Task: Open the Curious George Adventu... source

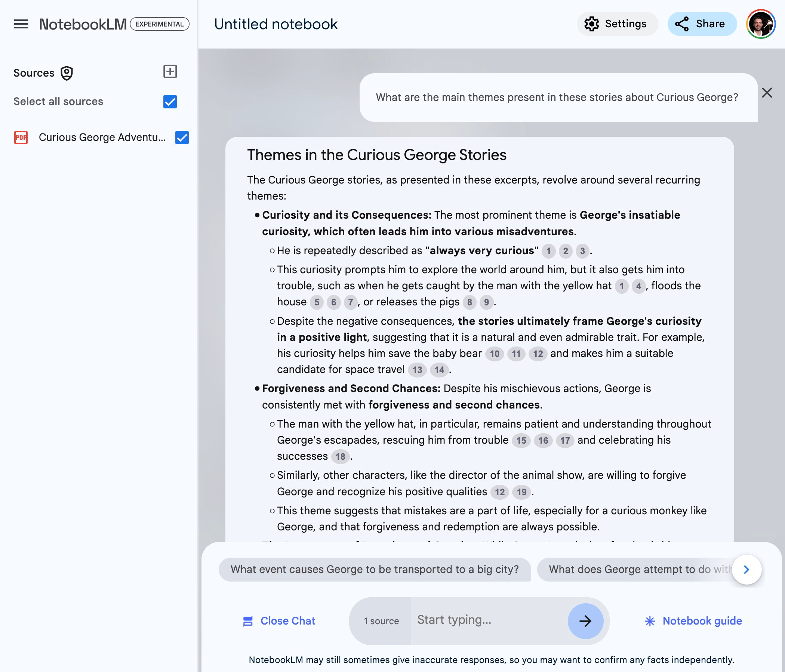Action: click(102, 137)
